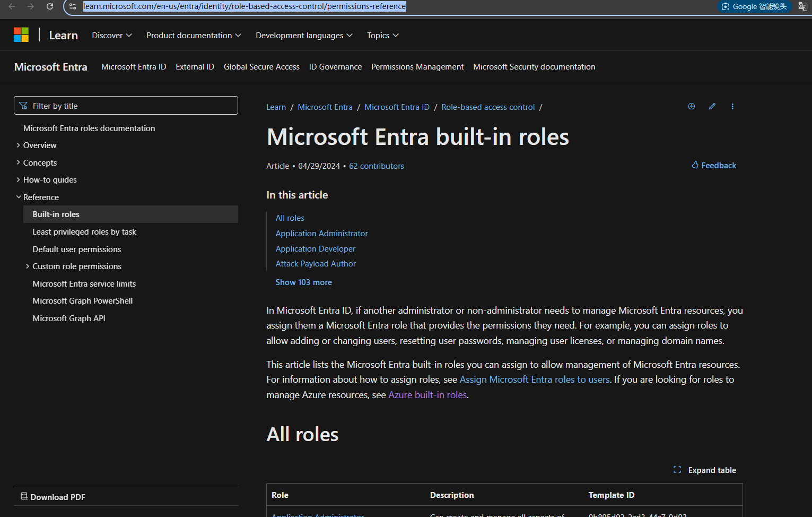Open the Azure built-in roles link
Screen dimensions: 812x517
[x=427, y=395]
